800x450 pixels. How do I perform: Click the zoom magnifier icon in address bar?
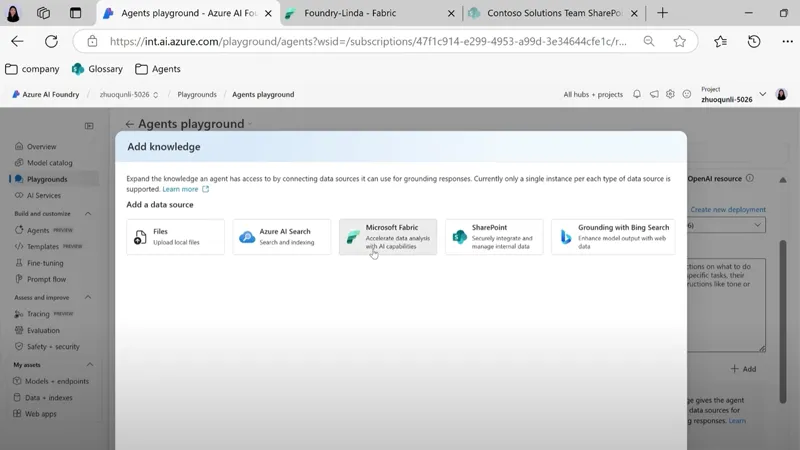coord(648,41)
